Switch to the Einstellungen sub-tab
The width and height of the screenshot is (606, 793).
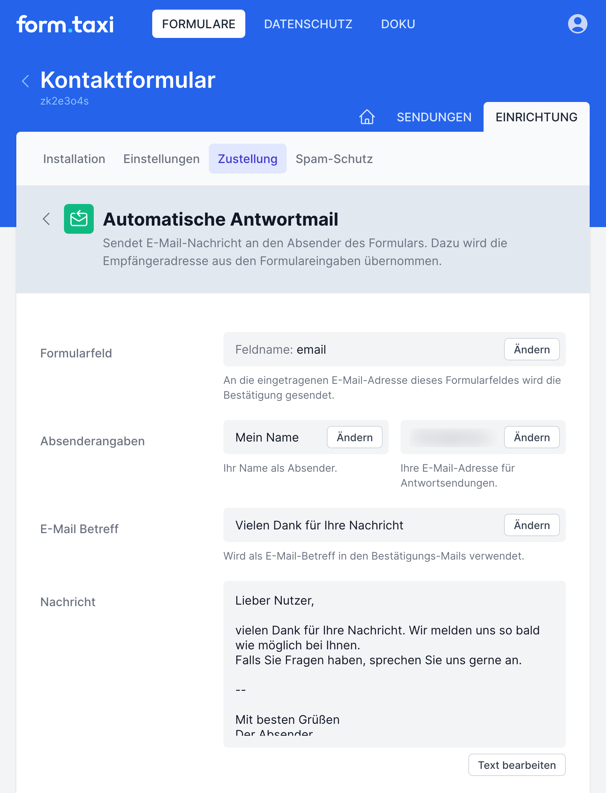(x=161, y=159)
